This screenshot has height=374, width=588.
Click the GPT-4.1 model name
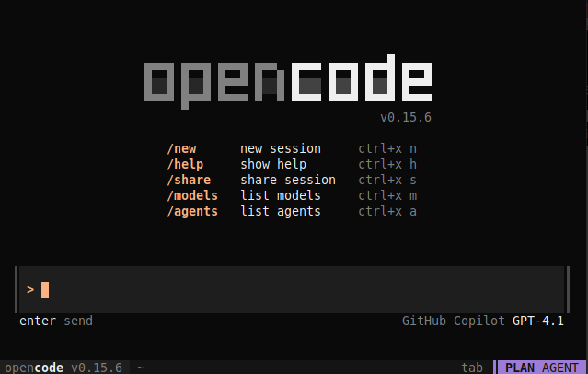point(538,321)
